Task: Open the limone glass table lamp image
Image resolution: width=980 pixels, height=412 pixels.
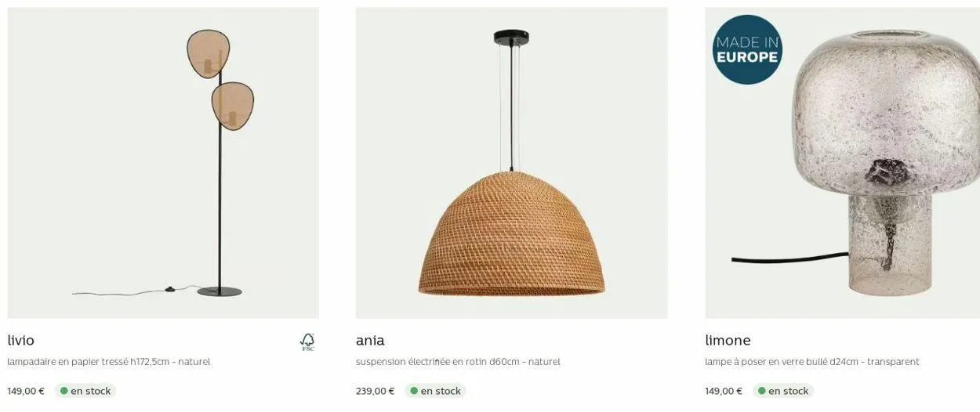Action: click(x=842, y=163)
